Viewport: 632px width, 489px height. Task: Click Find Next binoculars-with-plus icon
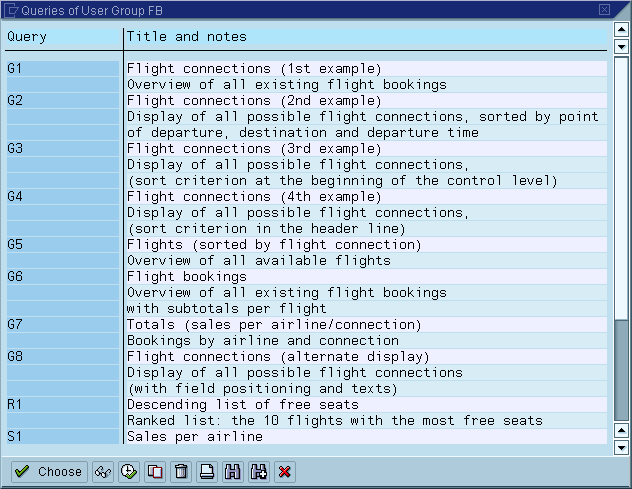click(259, 471)
